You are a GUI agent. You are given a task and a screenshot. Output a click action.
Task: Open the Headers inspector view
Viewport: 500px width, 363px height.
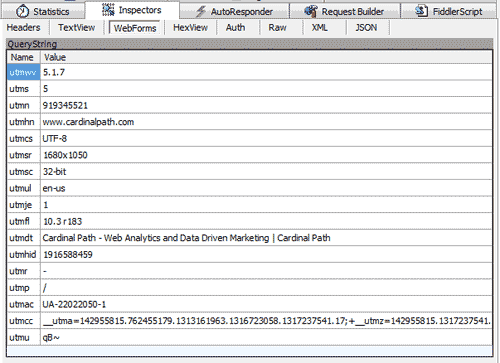23,27
